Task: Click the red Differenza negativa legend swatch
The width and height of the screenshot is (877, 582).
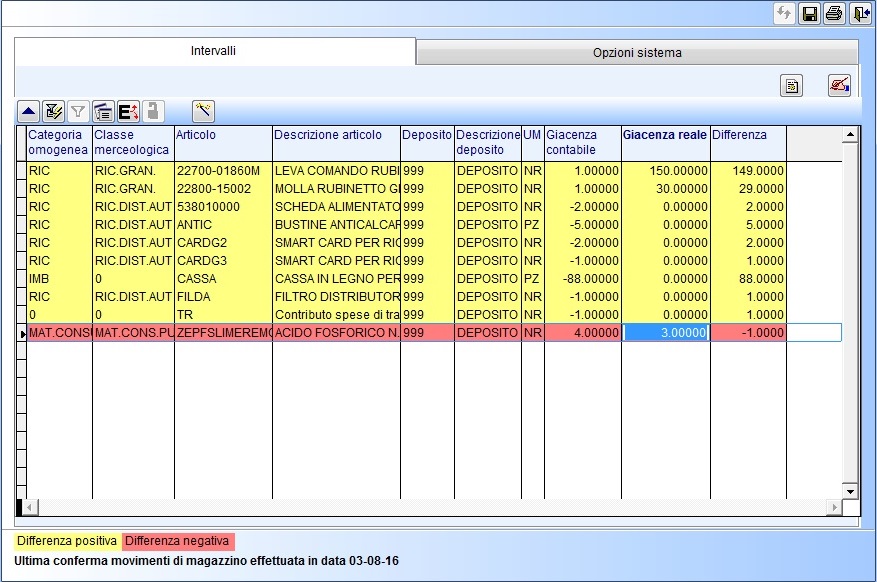Action: pos(177,541)
